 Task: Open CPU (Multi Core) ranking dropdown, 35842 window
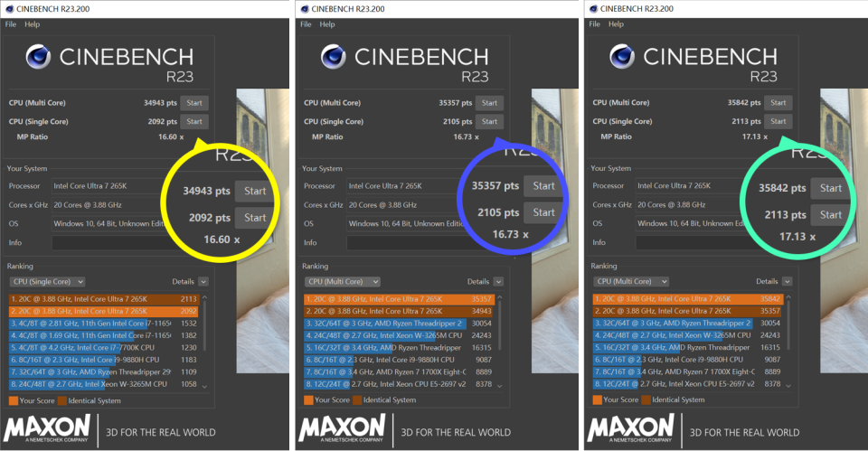[x=631, y=282]
